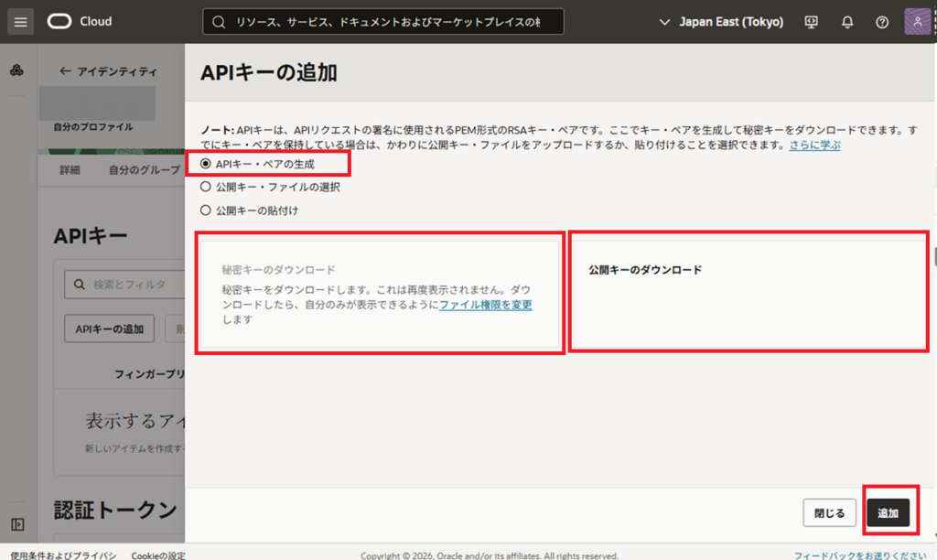Go back via アイデンティティ arrow
937x560 pixels.
(107, 71)
